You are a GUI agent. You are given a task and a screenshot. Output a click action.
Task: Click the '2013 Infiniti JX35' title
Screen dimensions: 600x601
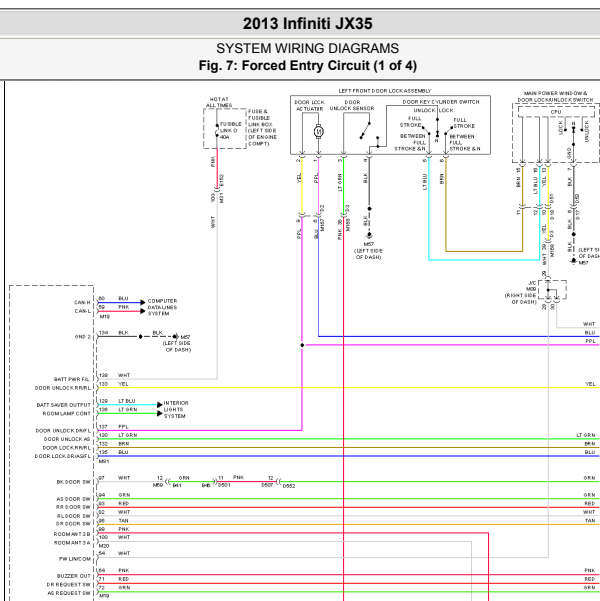[307, 23]
